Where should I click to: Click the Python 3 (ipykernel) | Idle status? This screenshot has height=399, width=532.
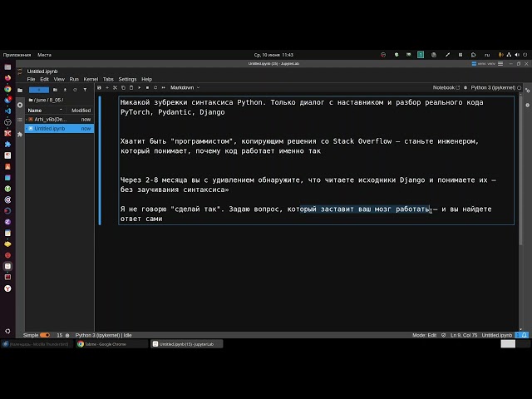pos(103,335)
